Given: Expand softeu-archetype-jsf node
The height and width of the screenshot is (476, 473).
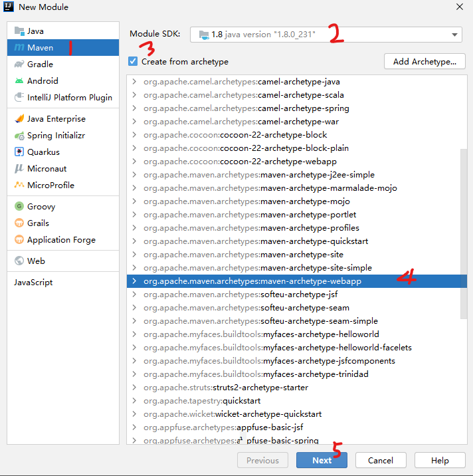Looking at the screenshot, I should pyautogui.click(x=134, y=295).
